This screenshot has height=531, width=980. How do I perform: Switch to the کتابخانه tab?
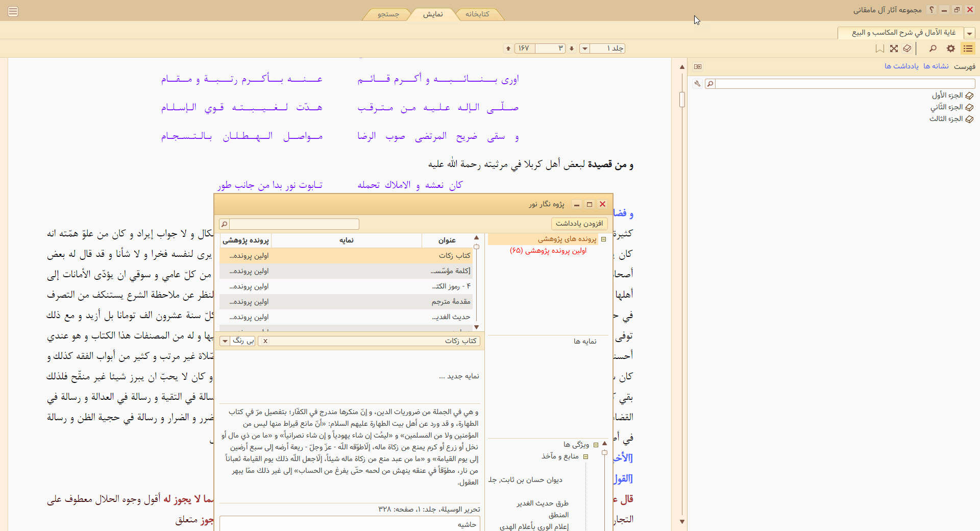click(477, 14)
